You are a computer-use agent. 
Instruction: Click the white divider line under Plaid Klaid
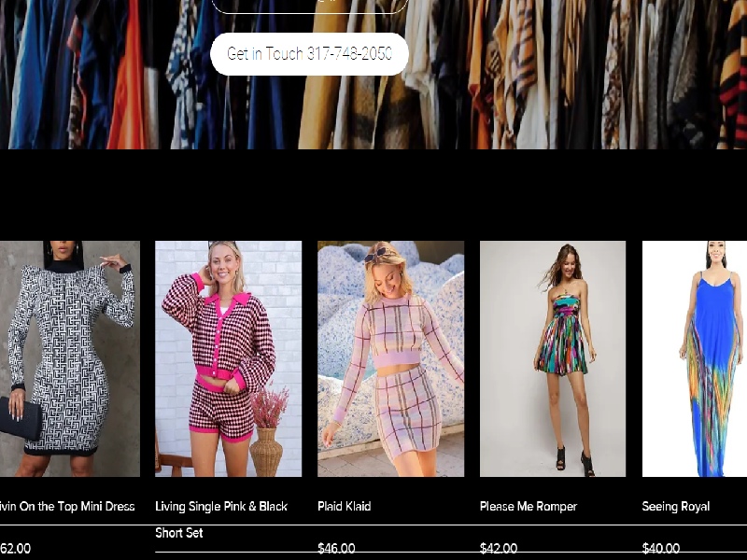(390, 525)
